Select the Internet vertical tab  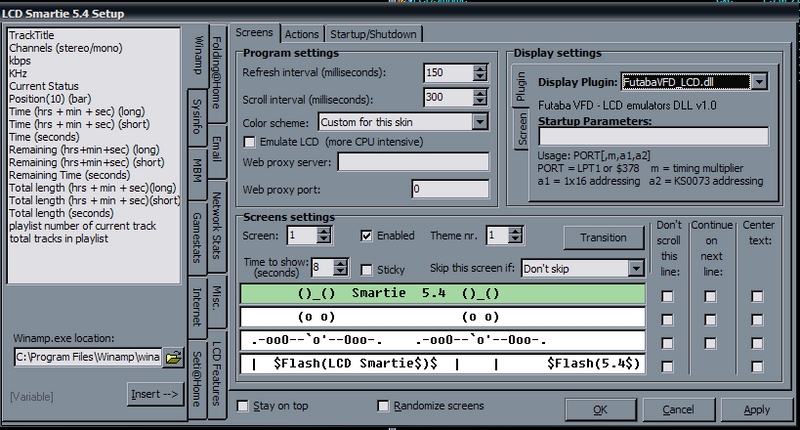point(197,307)
